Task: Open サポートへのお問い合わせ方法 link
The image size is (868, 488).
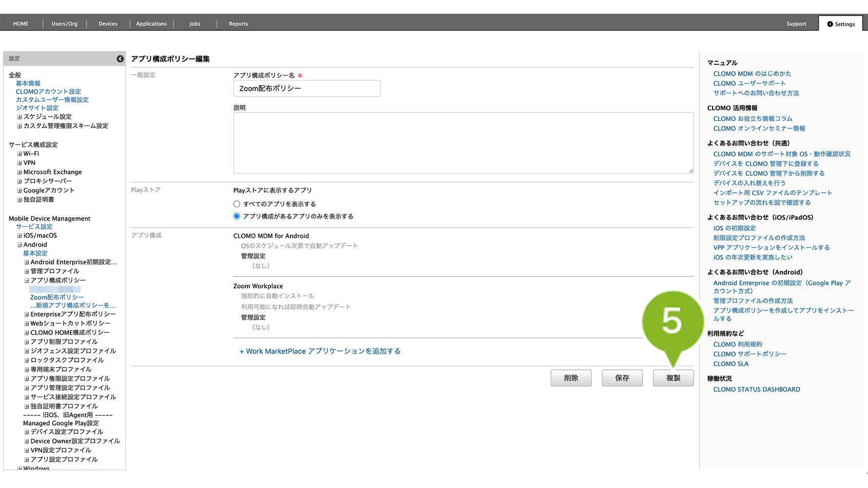Action: [756, 93]
